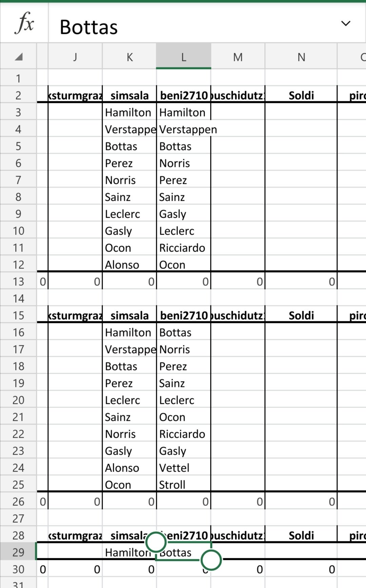The height and width of the screenshot is (588, 366).
Task: Select cell with Ricciardo in row 11
Action: [x=182, y=248]
